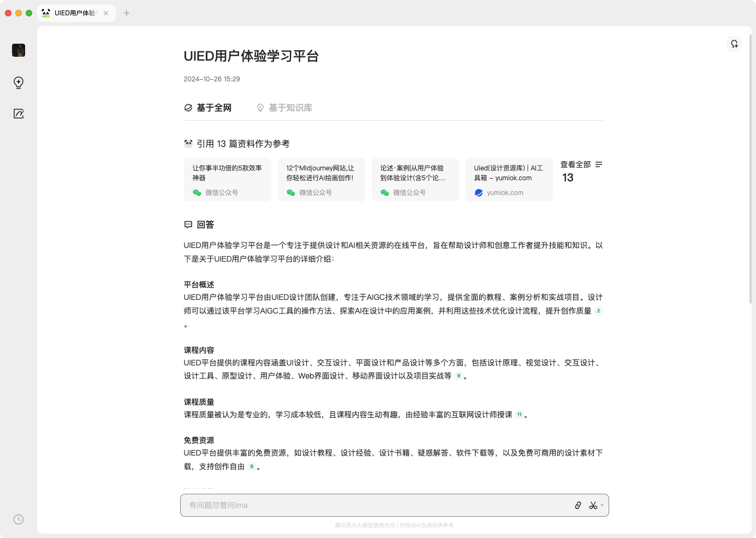Select the UIED用户体验 window tab
756x538 pixels.
(76, 13)
